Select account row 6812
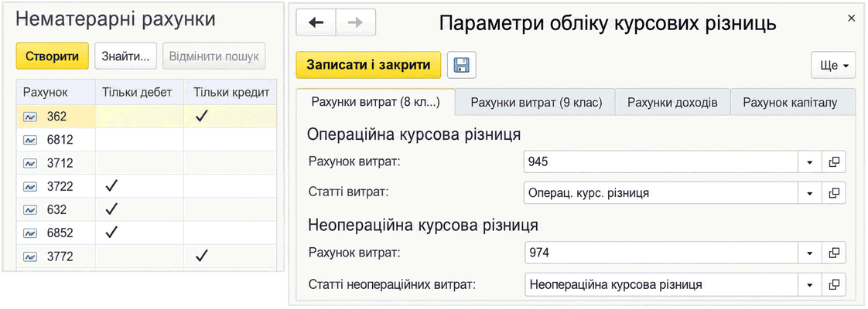Image resolution: width=868 pixels, height=309 pixels. (147, 140)
